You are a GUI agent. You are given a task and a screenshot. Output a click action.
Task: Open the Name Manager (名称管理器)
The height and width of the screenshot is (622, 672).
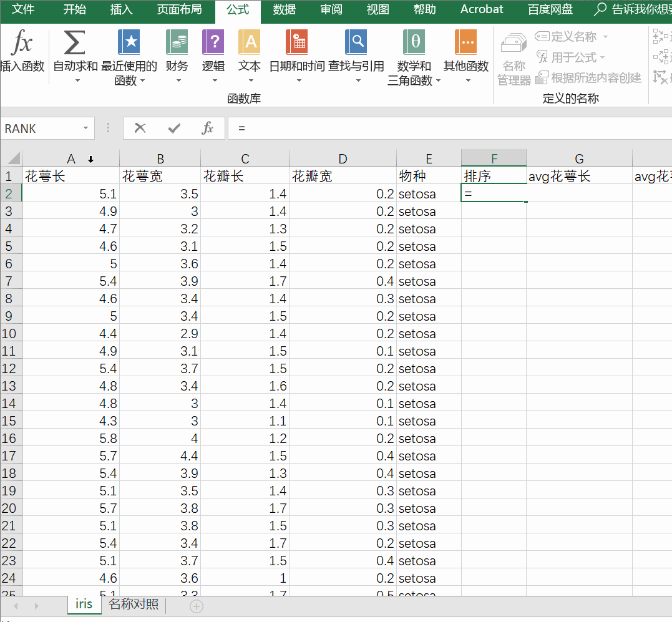[x=514, y=59]
